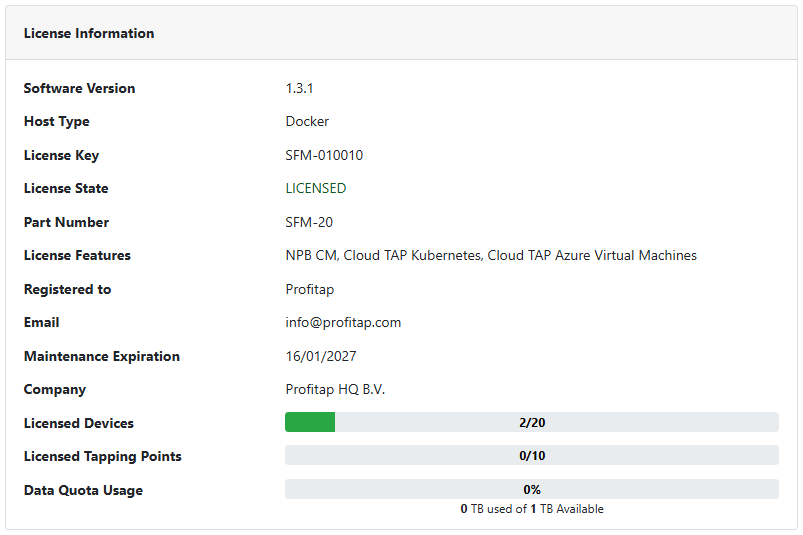Click the license key value SFM-010010

click(x=324, y=155)
